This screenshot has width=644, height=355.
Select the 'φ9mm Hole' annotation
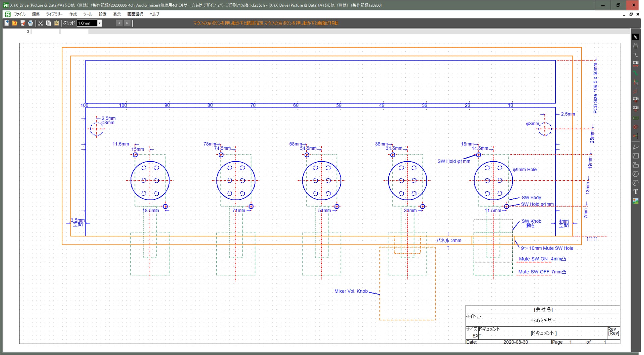pos(525,170)
